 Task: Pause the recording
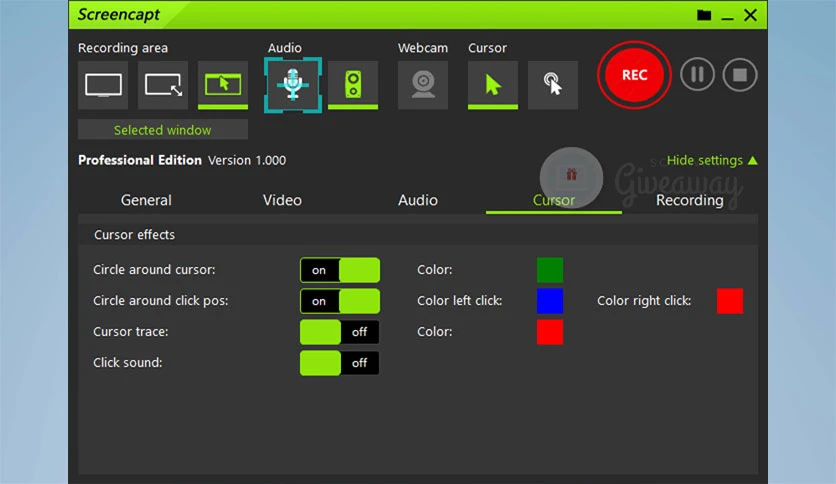(x=697, y=75)
